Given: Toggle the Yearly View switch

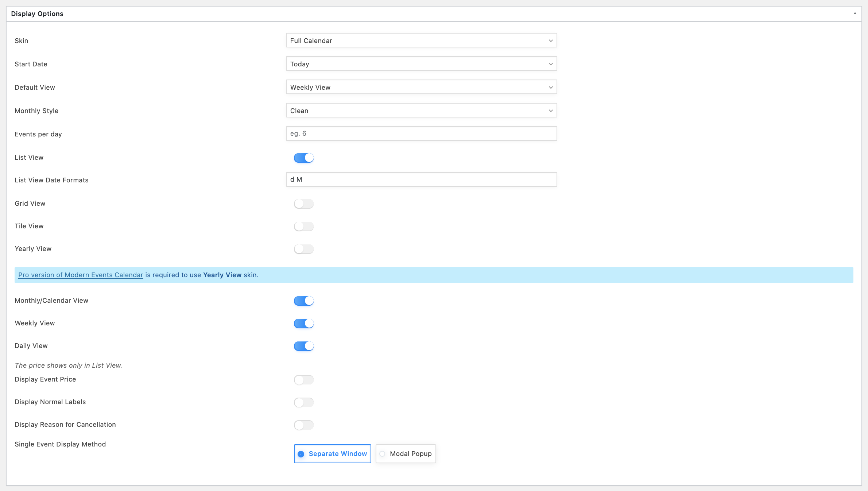Looking at the screenshot, I should pos(303,249).
